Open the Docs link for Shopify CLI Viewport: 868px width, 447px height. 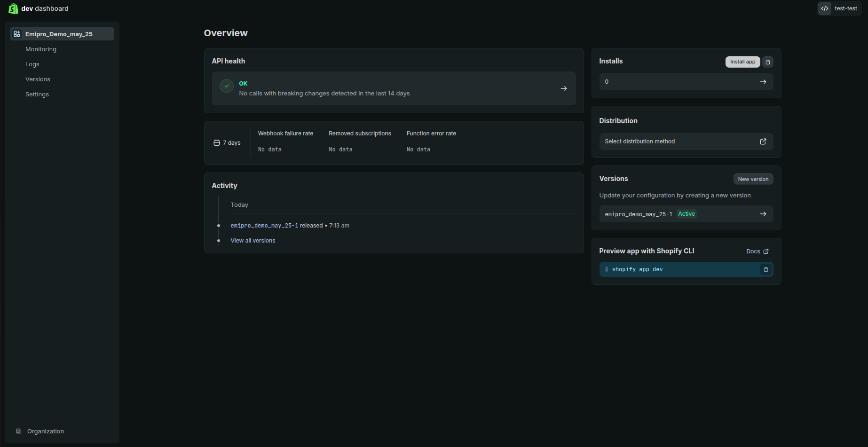tap(757, 251)
